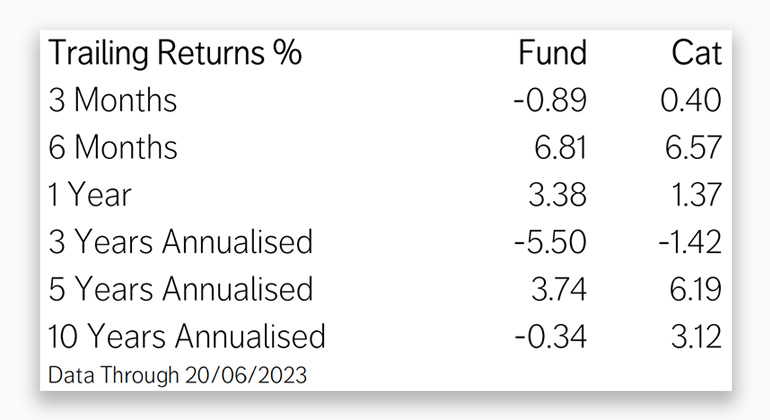This screenshot has width=770, height=420.
Task: Click the 5 Years Annualised label
Action: pos(181,288)
